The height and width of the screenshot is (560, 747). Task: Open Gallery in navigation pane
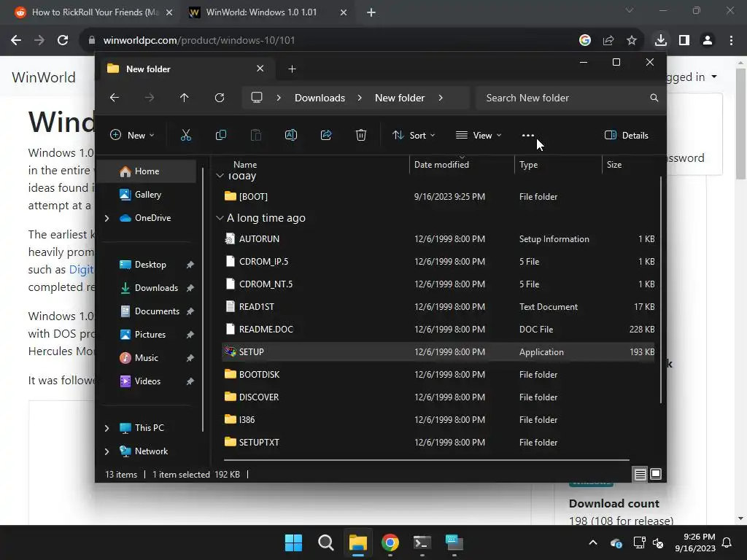147,194
